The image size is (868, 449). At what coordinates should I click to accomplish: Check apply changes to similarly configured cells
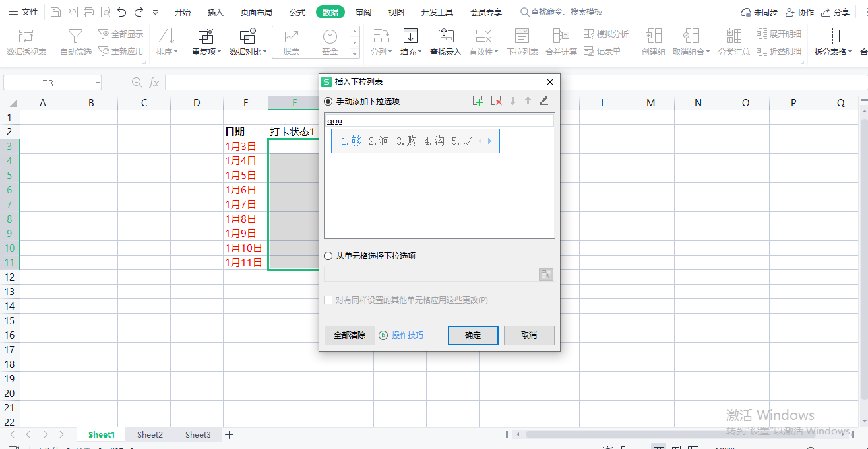[328, 300]
